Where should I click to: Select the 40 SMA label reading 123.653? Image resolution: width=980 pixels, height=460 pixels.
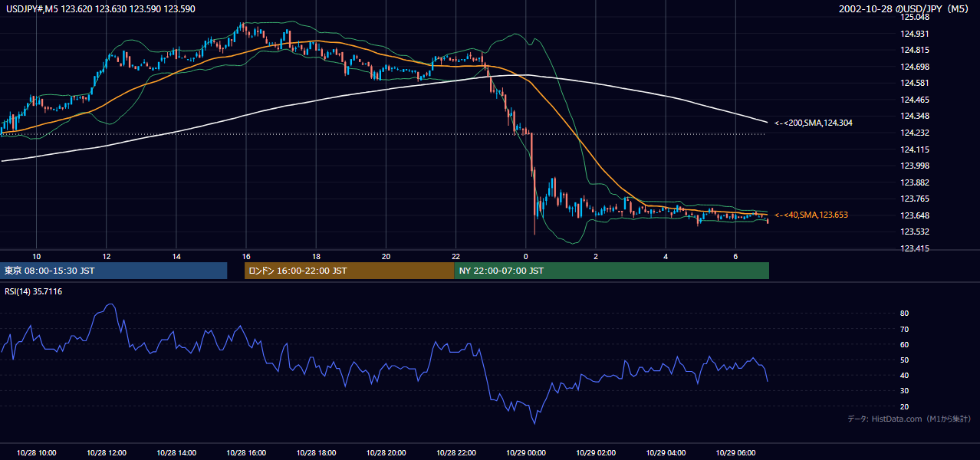pos(811,215)
